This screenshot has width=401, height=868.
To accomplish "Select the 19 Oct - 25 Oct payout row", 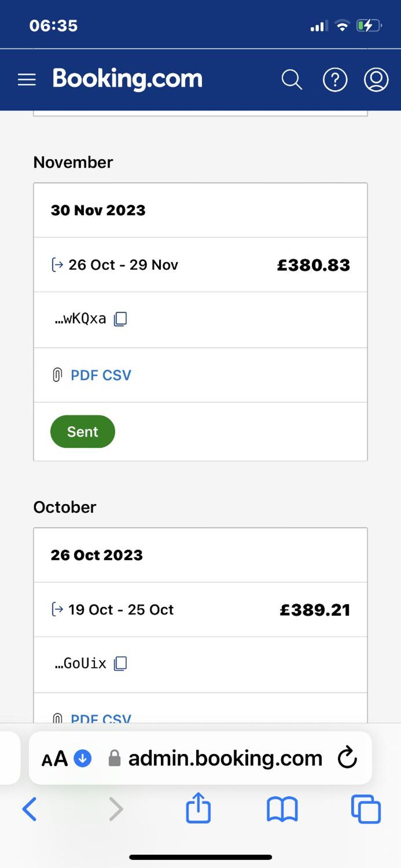I will [200, 610].
